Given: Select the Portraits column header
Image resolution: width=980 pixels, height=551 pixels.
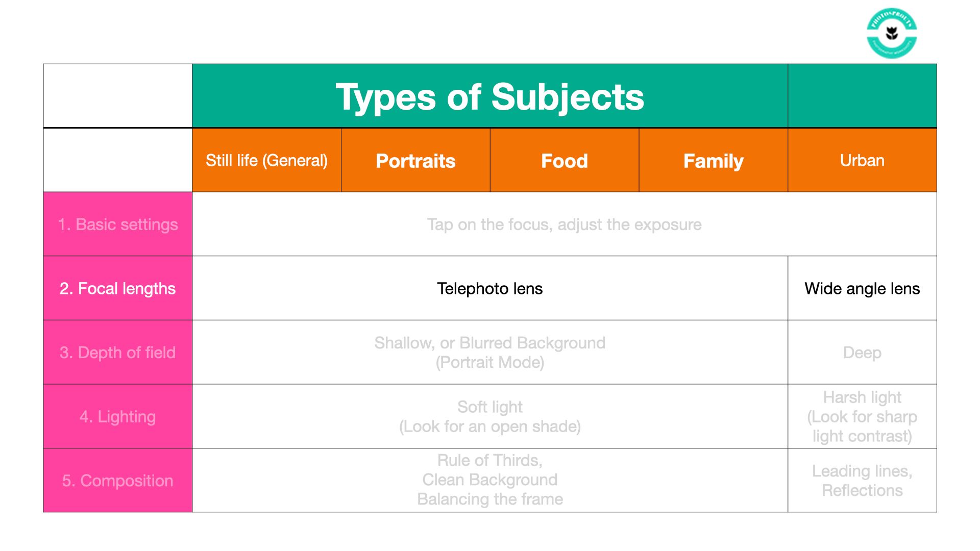Looking at the screenshot, I should coord(415,161).
